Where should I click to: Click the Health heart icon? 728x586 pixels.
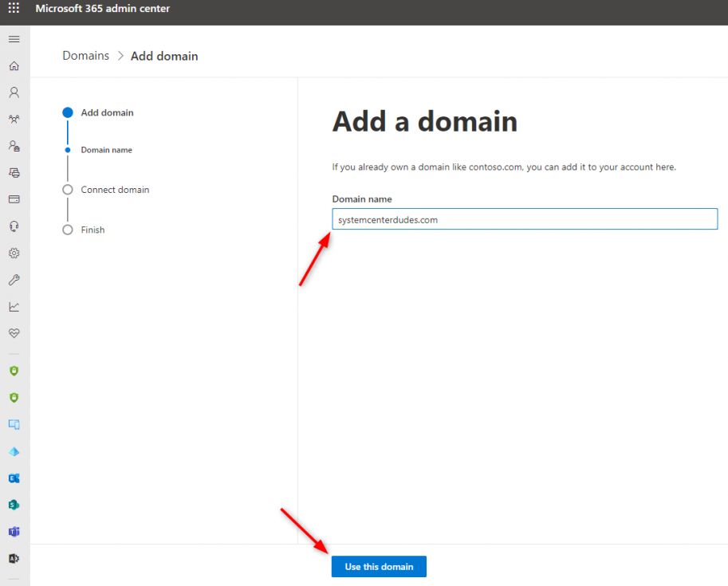(x=13, y=332)
